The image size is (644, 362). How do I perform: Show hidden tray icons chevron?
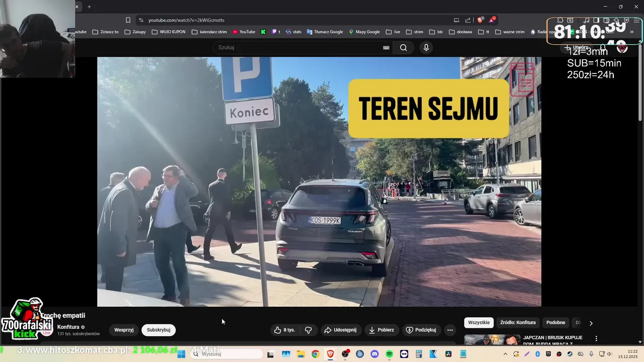[x=505, y=354]
